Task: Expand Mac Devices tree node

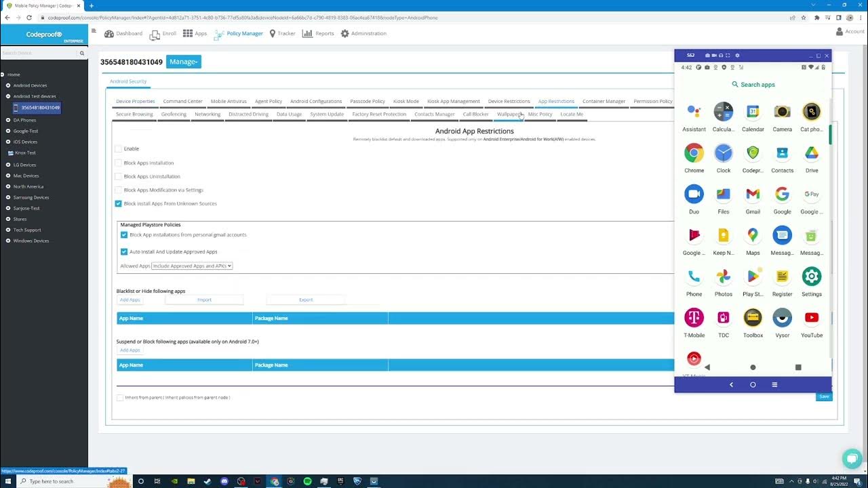Action: click(x=8, y=176)
